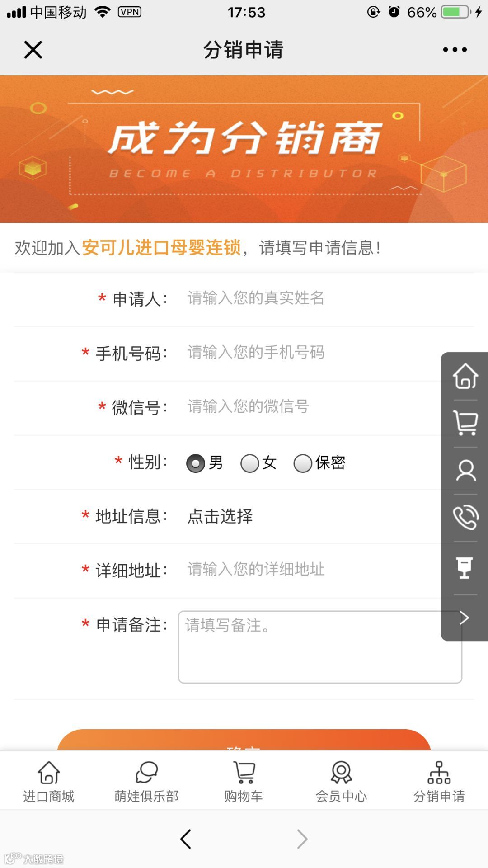This screenshot has height=868, width=488.
Task: Switch to 进口商城 tab
Action: click(x=49, y=781)
